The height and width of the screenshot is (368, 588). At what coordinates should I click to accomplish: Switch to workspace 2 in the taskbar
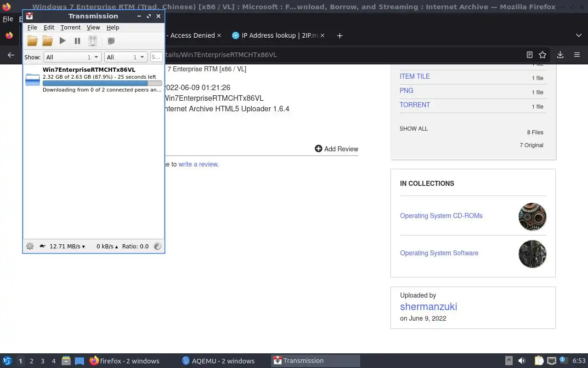coord(31,361)
